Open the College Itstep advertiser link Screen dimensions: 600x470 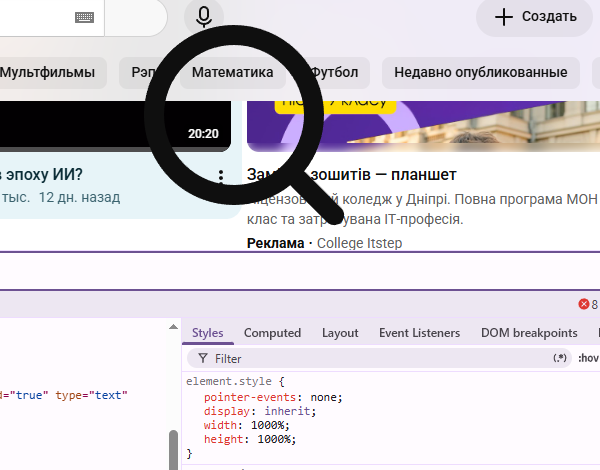pyautogui.click(x=359, y=243)
